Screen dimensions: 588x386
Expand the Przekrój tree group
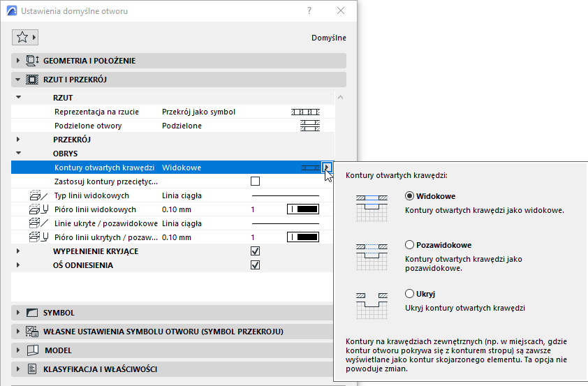(18, 140)
